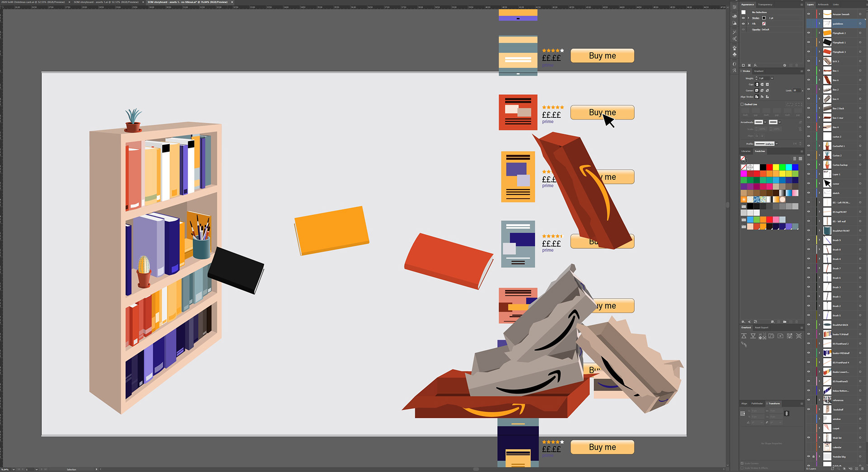Viewport: 868px width, 472px height.
Task: Expand the Box 2 Back layer
Action: click(x=819, y=108)
